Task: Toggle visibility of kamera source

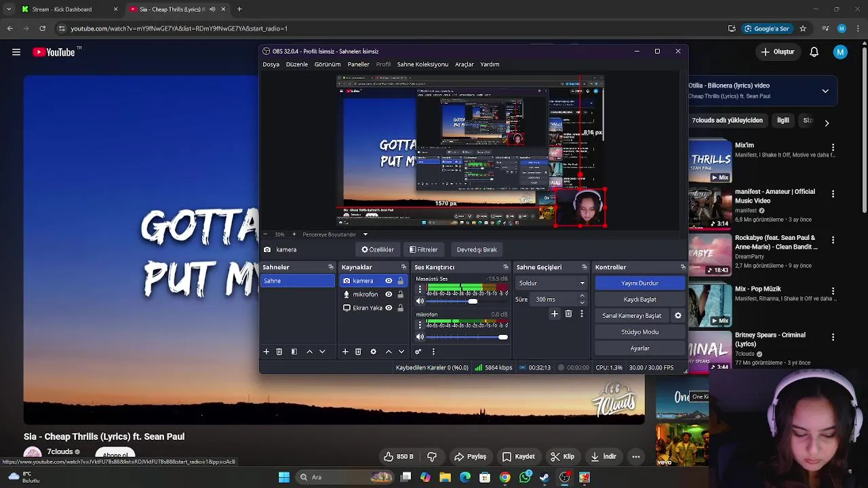Action: point(389,281)
